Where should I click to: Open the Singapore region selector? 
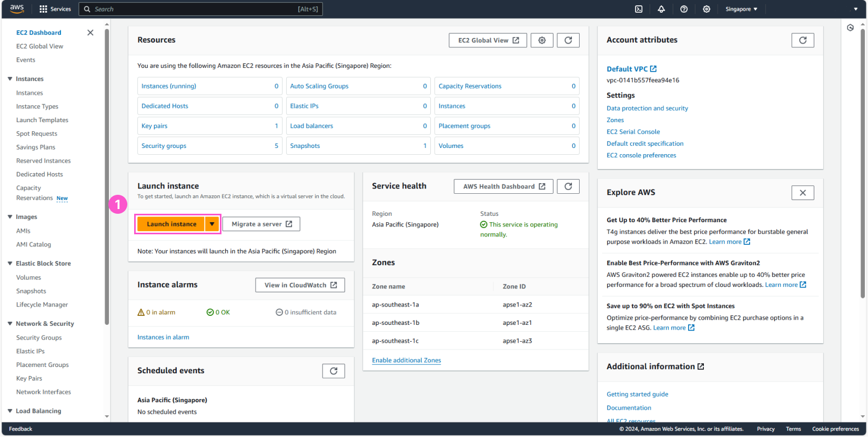pyautogui.click(x=741, y=9)
